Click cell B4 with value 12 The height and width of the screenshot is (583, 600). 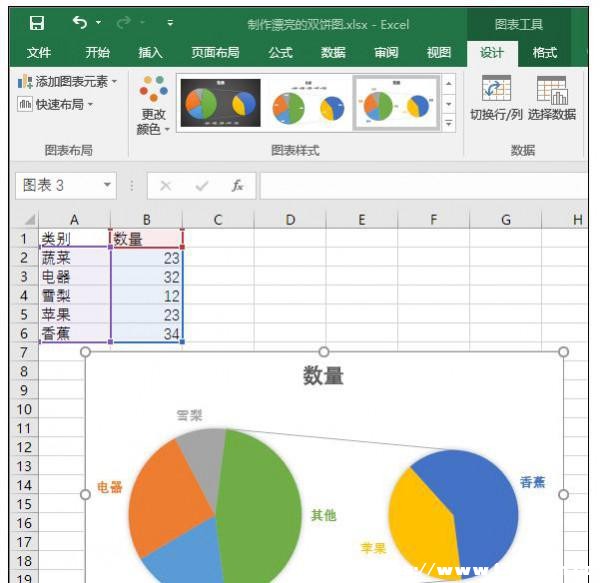[147, 295]
